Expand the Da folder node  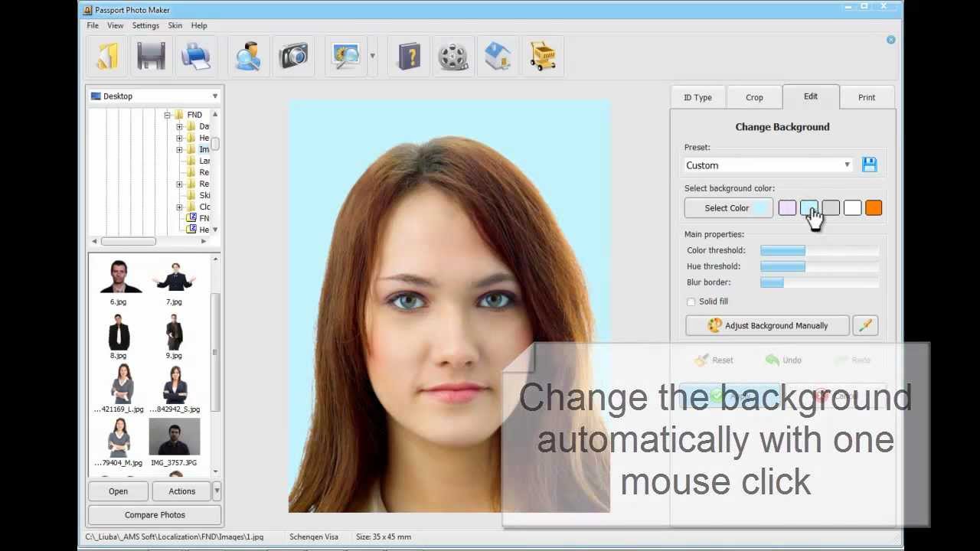point(179,126)
